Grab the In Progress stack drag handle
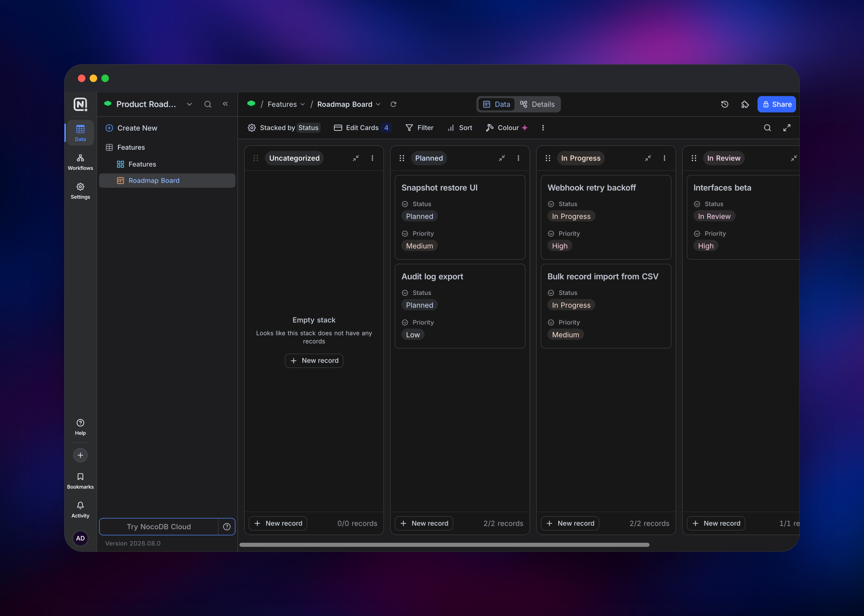Viewport: 864px width, 616px height. [548, 158]
